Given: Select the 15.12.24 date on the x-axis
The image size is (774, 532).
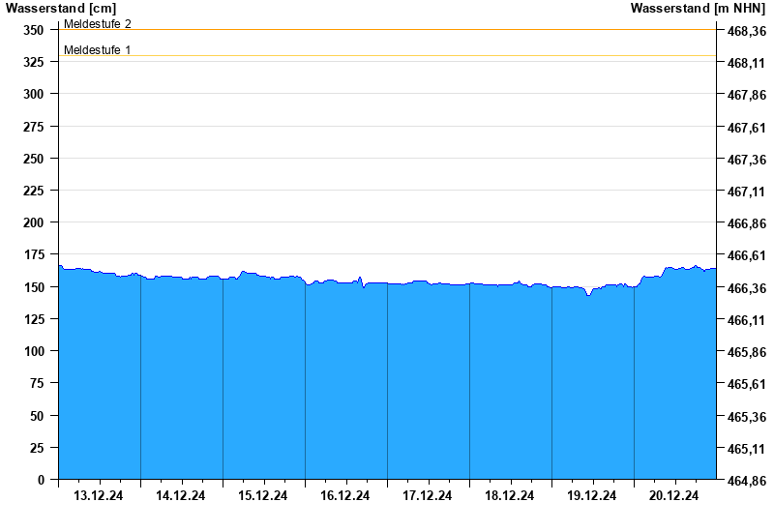Looking at the screenshot, I should click(263, 495).
